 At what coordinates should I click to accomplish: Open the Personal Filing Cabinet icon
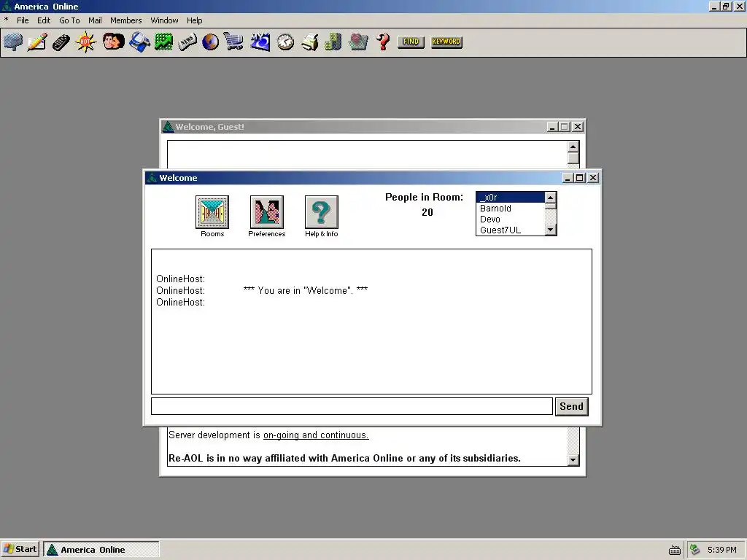pyautogui.click(x=333, y=42)
